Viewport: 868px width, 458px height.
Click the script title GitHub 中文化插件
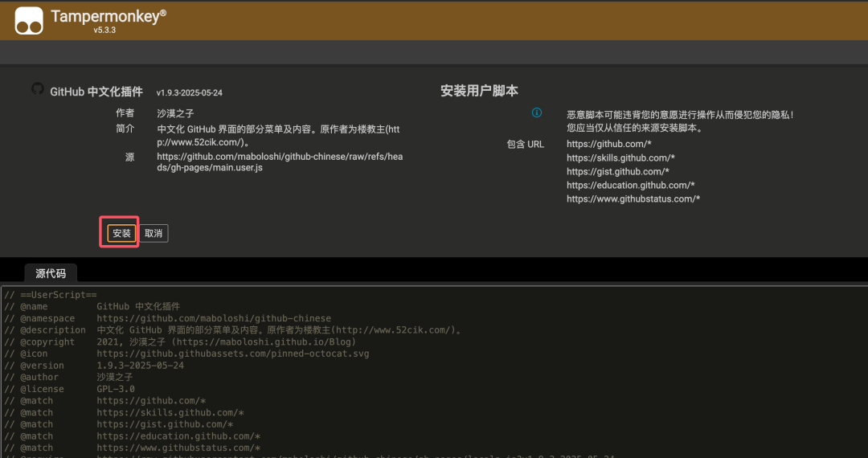(x=96, y=92)
